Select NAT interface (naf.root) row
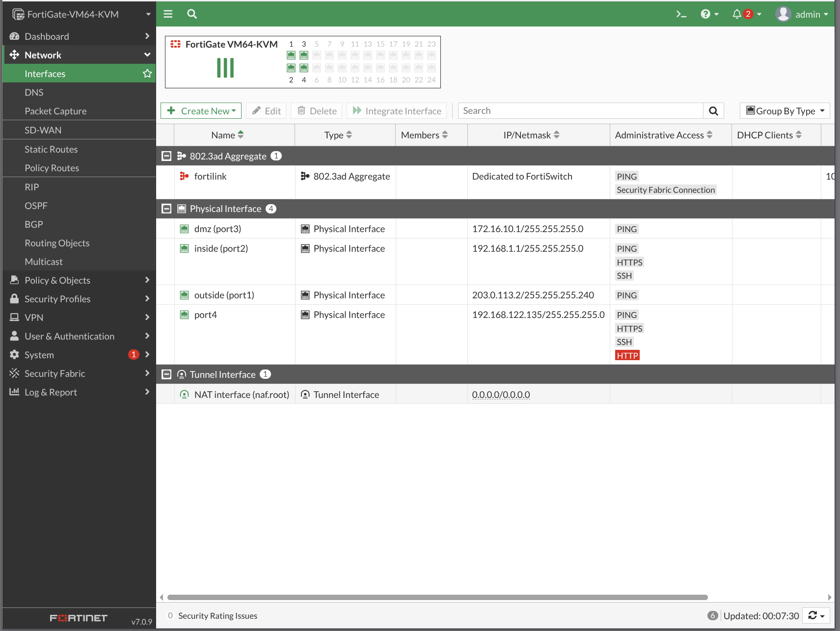 click(x=495, y=394)
